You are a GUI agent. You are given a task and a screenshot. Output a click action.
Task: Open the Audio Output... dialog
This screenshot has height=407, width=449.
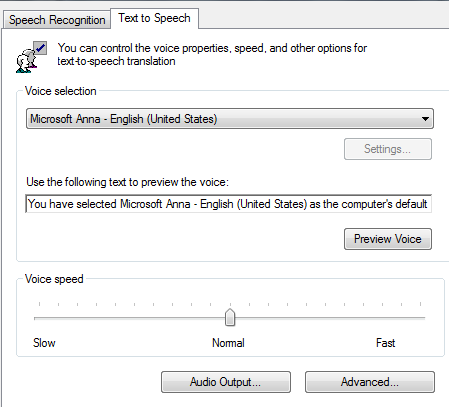226,382
